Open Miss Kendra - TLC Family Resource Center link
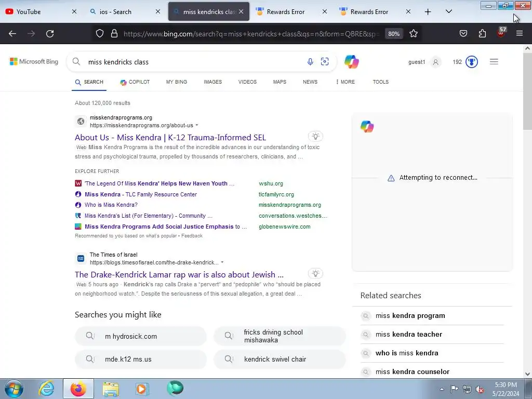Screen dimensions: 532x399 (x=140, y=194)
